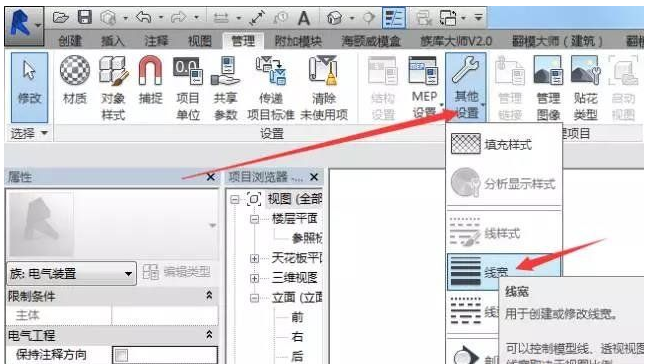The image size is (647, 364).
Task: Collapse the 立面 tree node
Action: [x=255, y=298]
